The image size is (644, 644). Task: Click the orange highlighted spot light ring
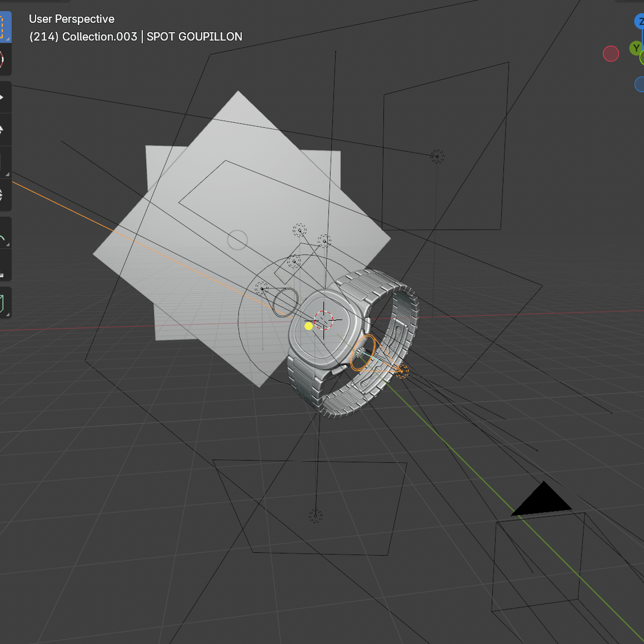click(362, 353)
